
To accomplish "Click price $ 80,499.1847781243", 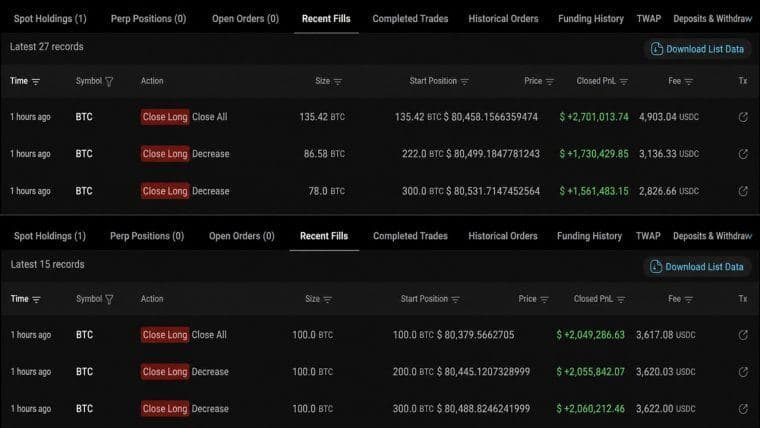I will pyautogui.click(x=493, y=154).
